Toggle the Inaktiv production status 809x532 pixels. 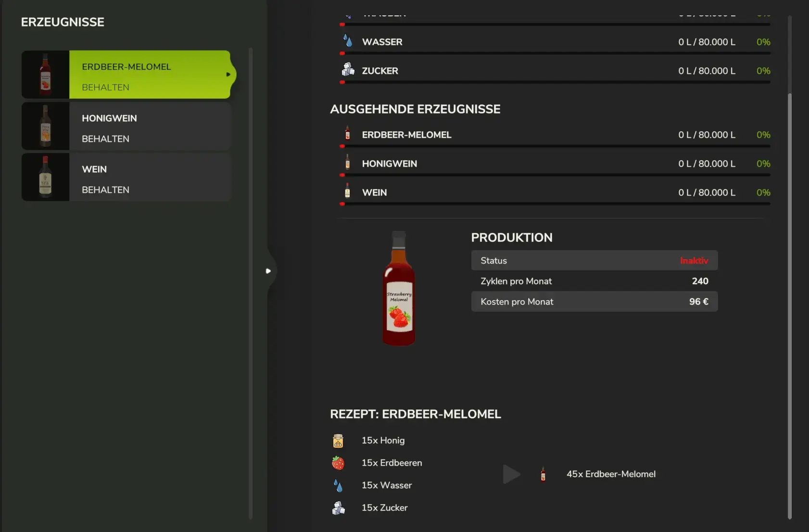point(694,261)
